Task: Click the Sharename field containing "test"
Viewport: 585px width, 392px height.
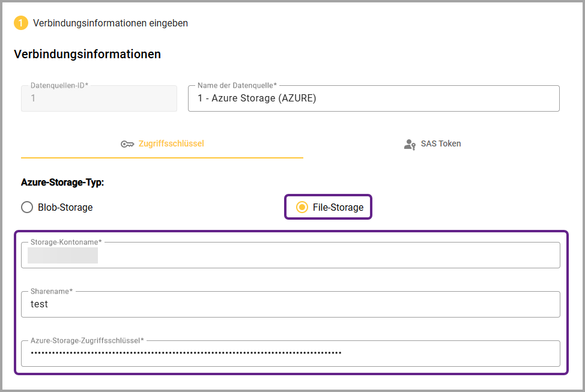Action: click(x=291, y=304)
